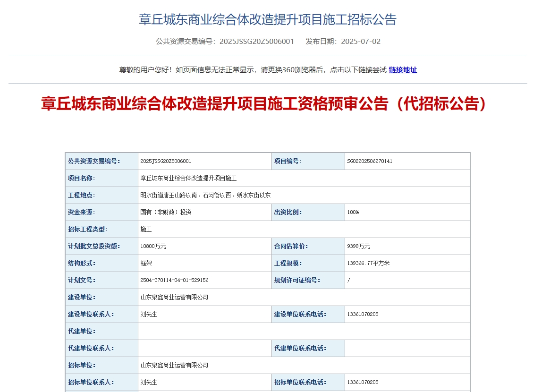The width and height of the screenshot is (533, 392).
Task: Click the 招标单位 label cell
Action: pyautogui.click(x=102, y=365)
